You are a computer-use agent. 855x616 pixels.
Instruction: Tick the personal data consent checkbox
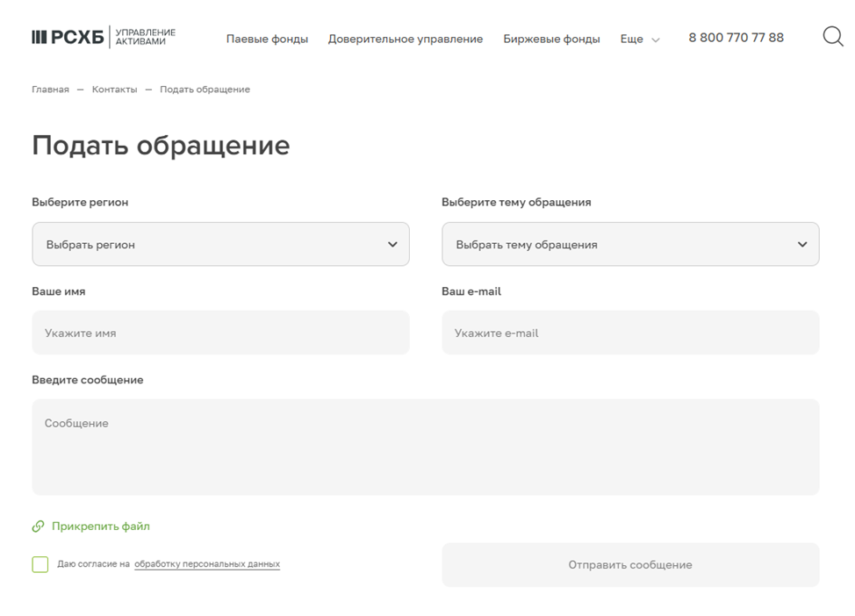[40, 564]
